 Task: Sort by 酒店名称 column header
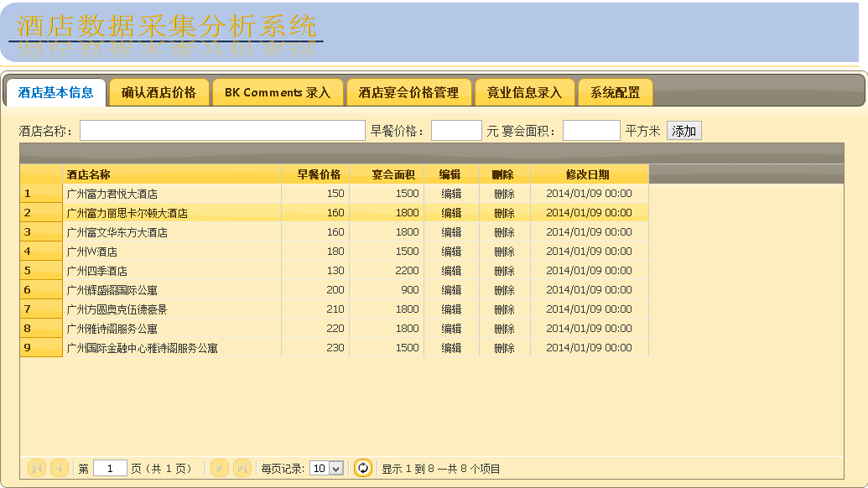[172, 174]
